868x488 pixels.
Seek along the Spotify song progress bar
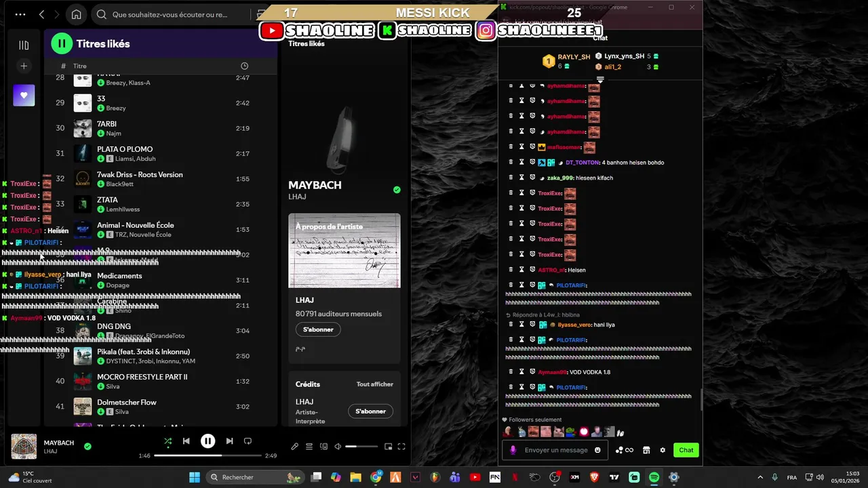(208, 455)
